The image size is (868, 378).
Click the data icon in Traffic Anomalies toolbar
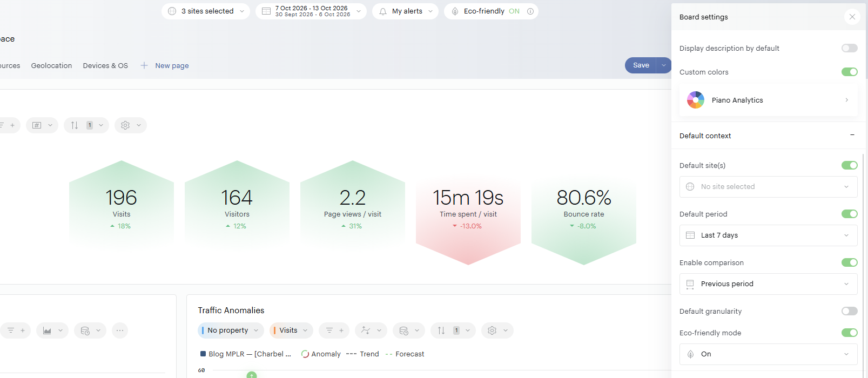click(409, 330)
